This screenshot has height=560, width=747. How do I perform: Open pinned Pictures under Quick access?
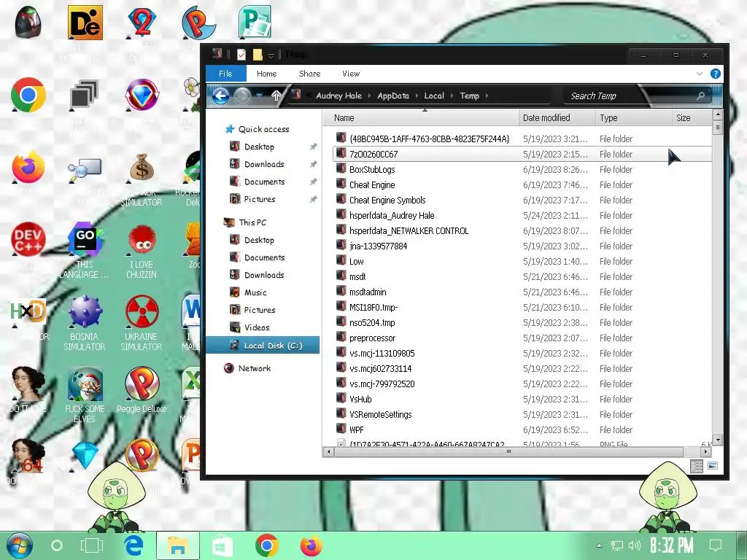point(260,199)
